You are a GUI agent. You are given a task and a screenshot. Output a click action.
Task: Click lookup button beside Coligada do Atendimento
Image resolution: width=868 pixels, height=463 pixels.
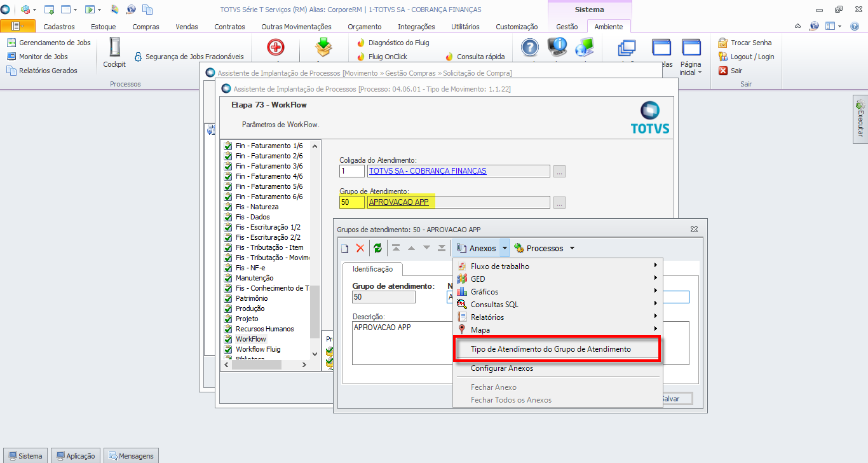559,171
